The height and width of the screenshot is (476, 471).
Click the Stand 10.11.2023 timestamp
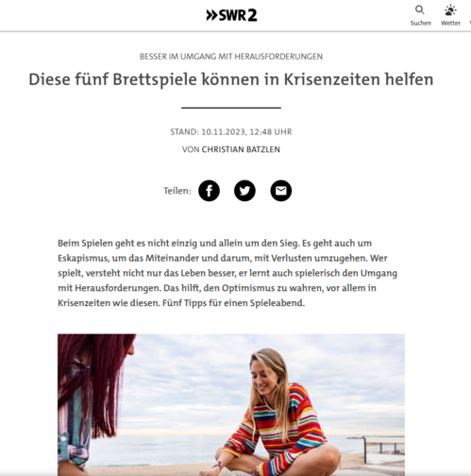tap(231, 131)
